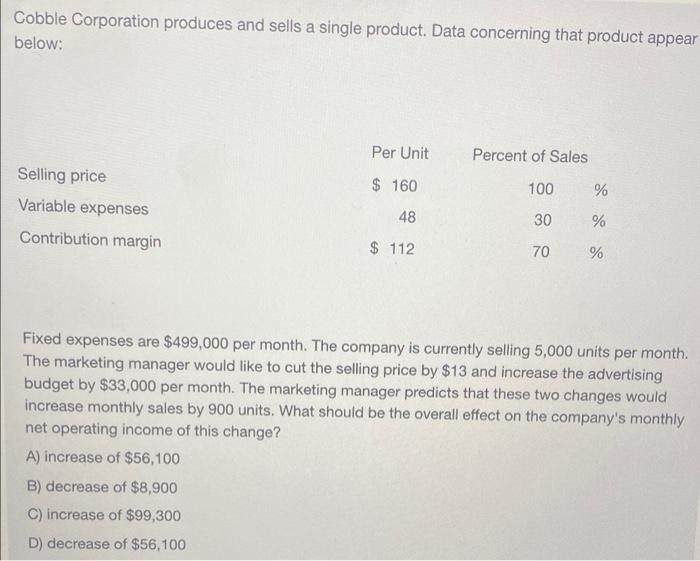Click the Percent of Sales column header
Viewport: 700px width, 561px height.
pyautogui.click(x=530, y=156)
